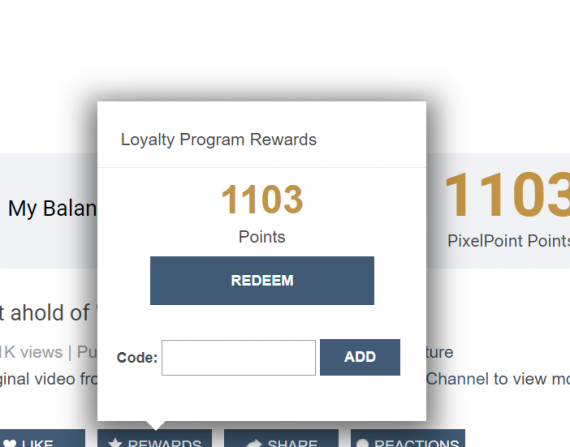
Task: Click 'Channel to view more' text
Action: tap(498, 379)
